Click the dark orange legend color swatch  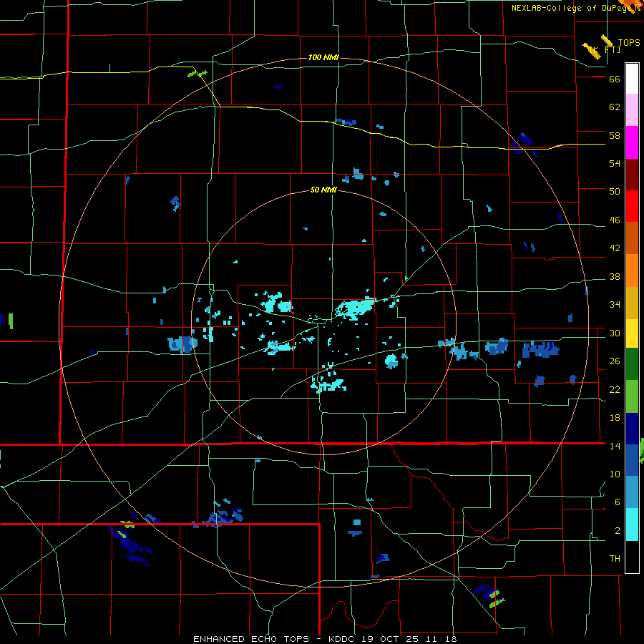(x=632, y=238)
